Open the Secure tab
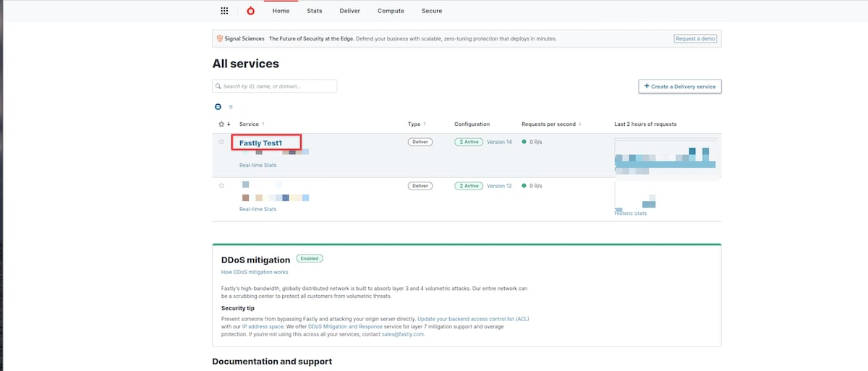The image size is (868, 371). tap(432, 11)
